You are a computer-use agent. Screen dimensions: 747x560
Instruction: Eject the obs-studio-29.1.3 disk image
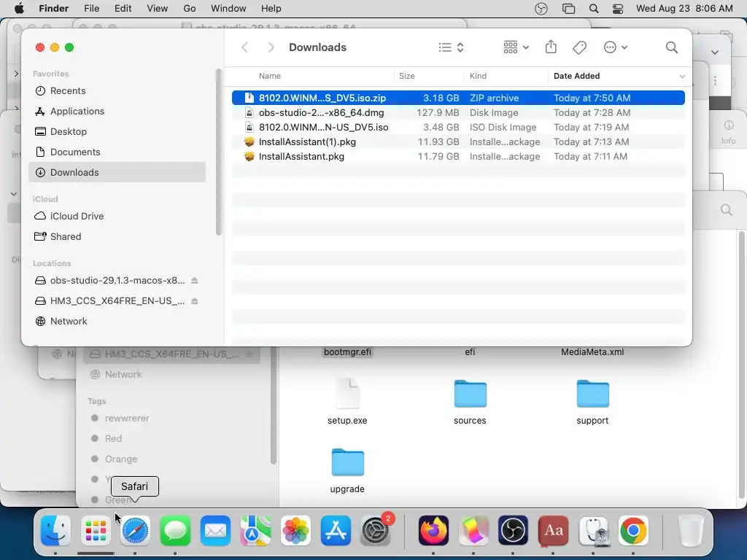(x=194, y=281)
